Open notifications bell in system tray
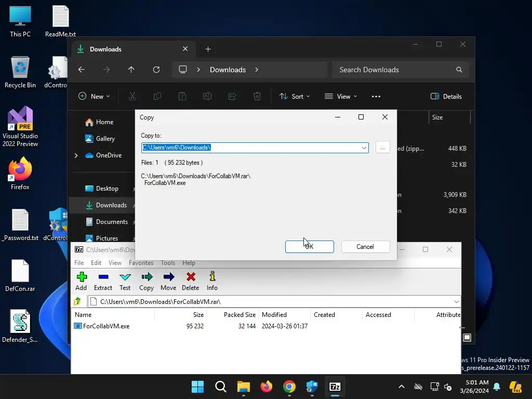Image resolution: width=532 pixels, height=399 pixels. 497,387
